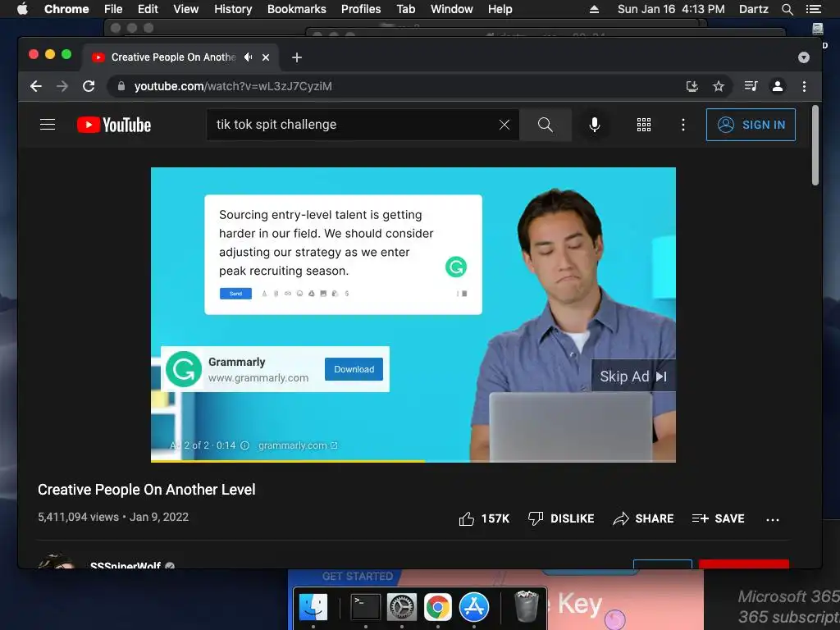Open the Chrome three-dot menu
This screenshot has width=840, height=630.
804,86
